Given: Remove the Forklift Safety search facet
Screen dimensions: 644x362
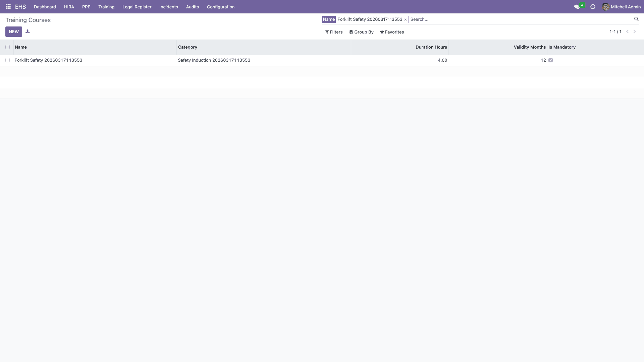Looking at the screenshot, I should pyautogui.click(x=405, y=20).
